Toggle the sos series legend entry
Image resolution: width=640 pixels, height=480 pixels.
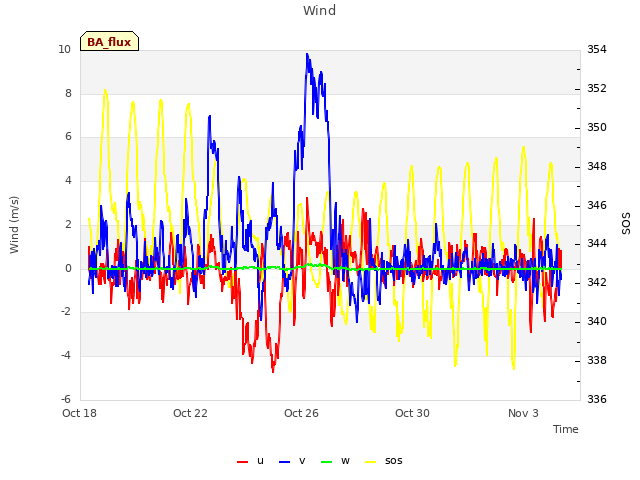(x=384, y=461)
